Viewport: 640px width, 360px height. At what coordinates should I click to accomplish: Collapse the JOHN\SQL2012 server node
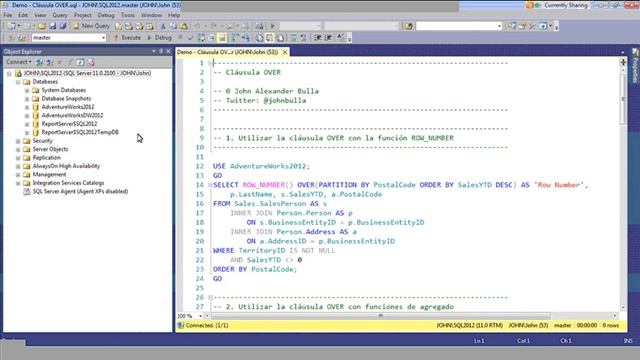click(x=9, y=73)
